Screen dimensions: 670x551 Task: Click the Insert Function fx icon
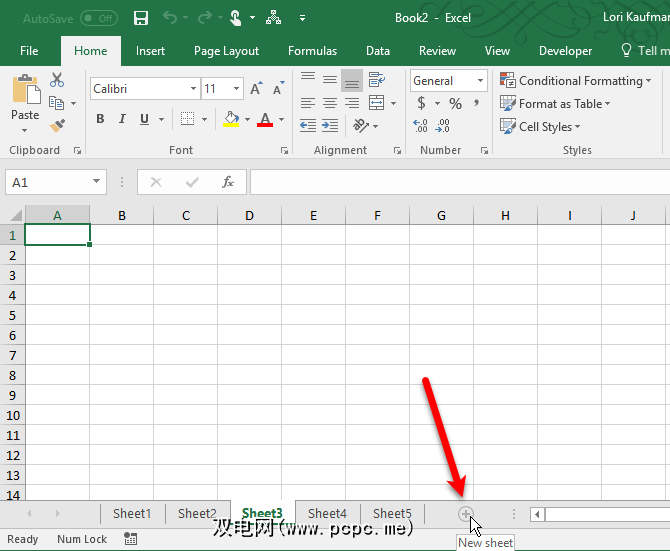[x=228, y=182]
